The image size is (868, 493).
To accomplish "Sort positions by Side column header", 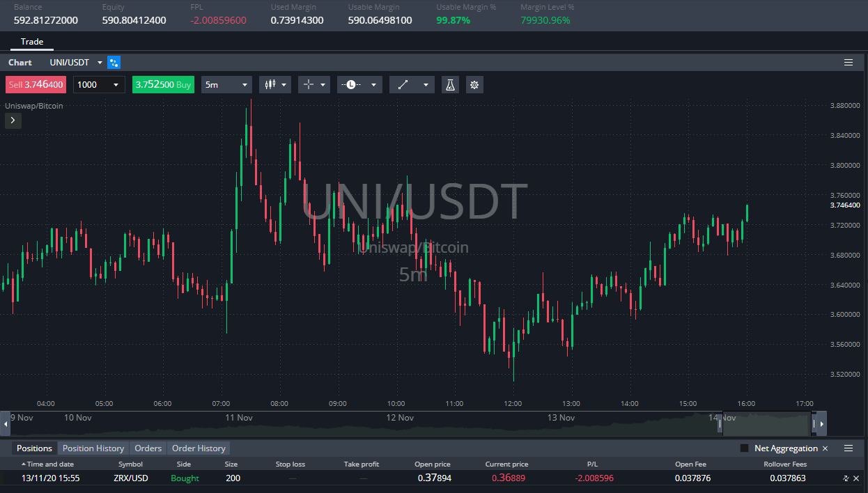I will pos(184,464).
